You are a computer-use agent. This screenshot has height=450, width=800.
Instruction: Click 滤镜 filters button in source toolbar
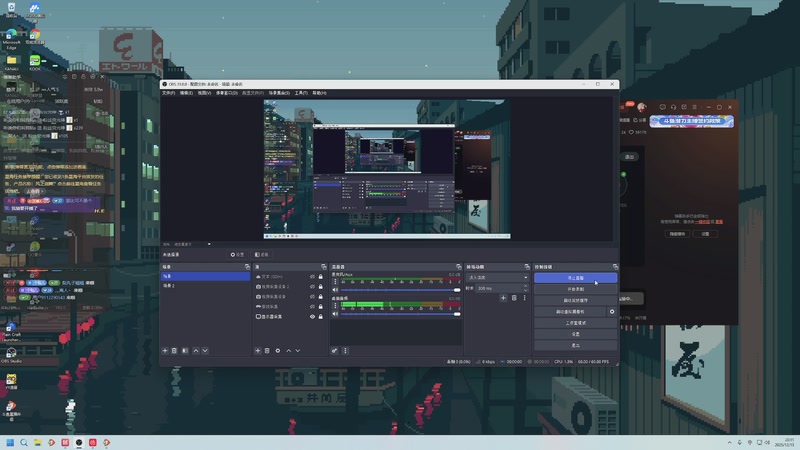pyautogui.click(x=262, y=255)
